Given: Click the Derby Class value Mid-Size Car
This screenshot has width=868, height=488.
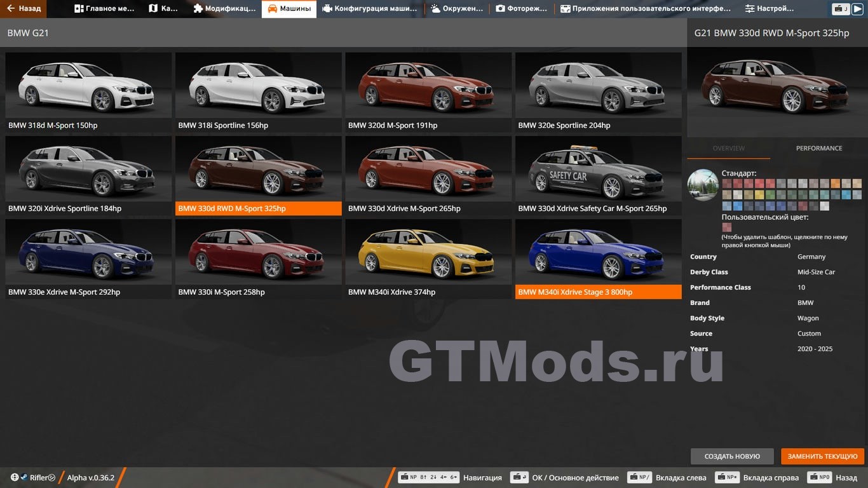Looking at the screenshot, I should click(x=816, y=272).
